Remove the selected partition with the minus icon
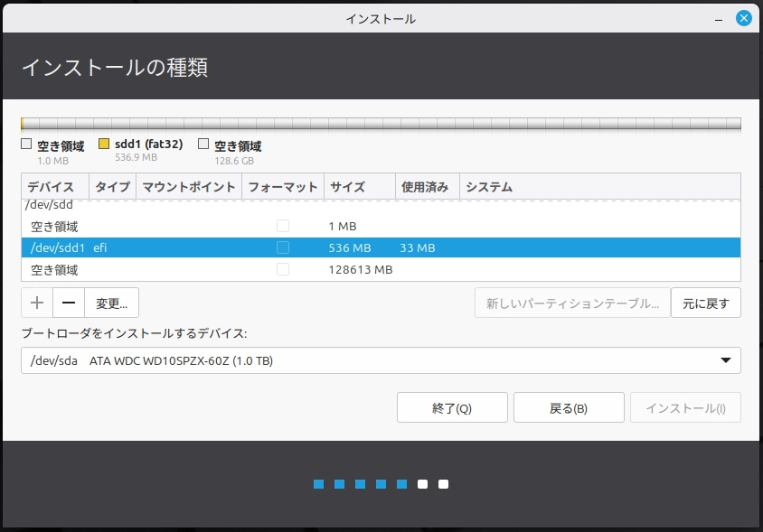Viewport: 763px width, 532px height. click(69, 302)
